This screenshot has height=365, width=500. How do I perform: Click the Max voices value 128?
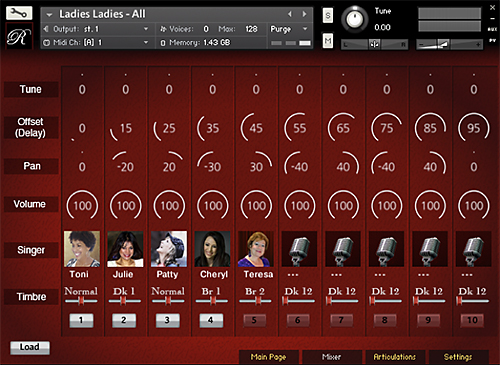click(x=251, y=29)
